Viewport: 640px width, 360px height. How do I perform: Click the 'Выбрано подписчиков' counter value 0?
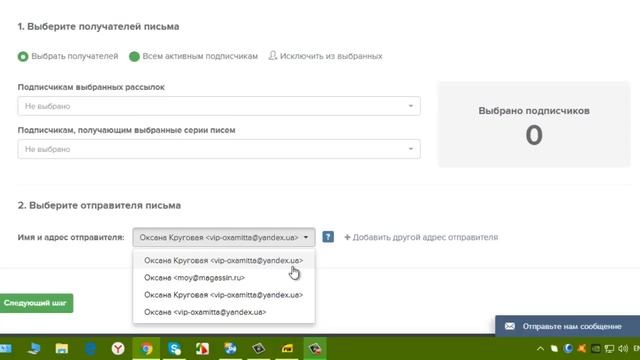click(534, 135)
